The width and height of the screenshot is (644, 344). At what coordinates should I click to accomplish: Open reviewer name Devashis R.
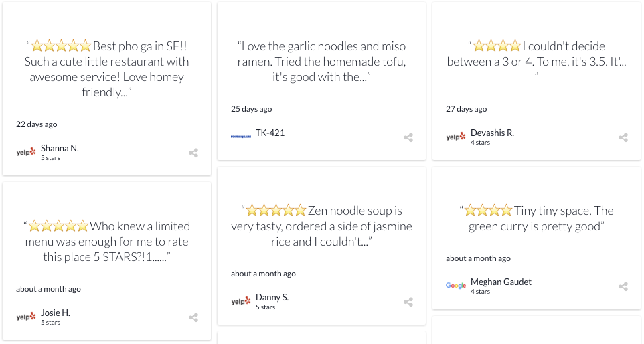(492, 133)
